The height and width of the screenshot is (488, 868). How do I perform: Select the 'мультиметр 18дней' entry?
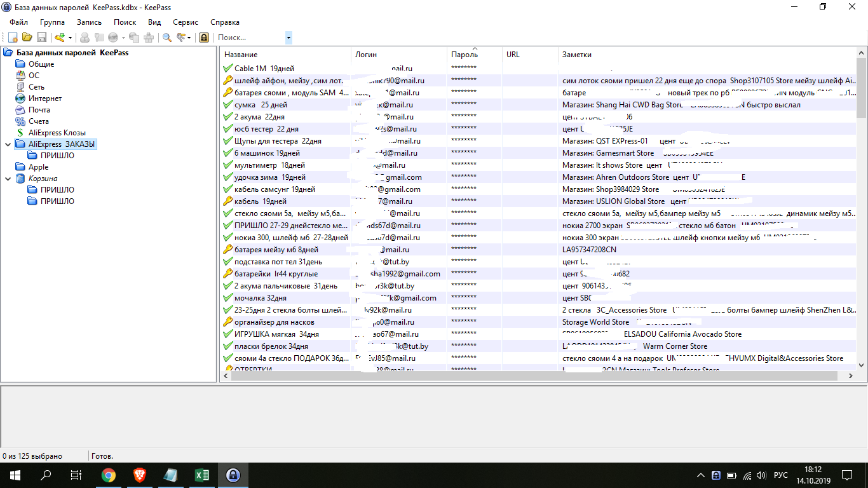tap(538, 165)
